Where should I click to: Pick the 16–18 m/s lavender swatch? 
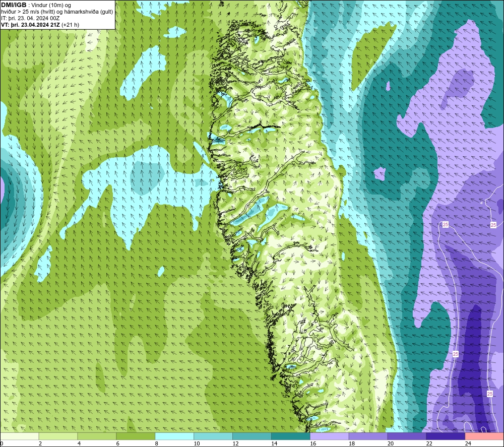click(329, 436)
